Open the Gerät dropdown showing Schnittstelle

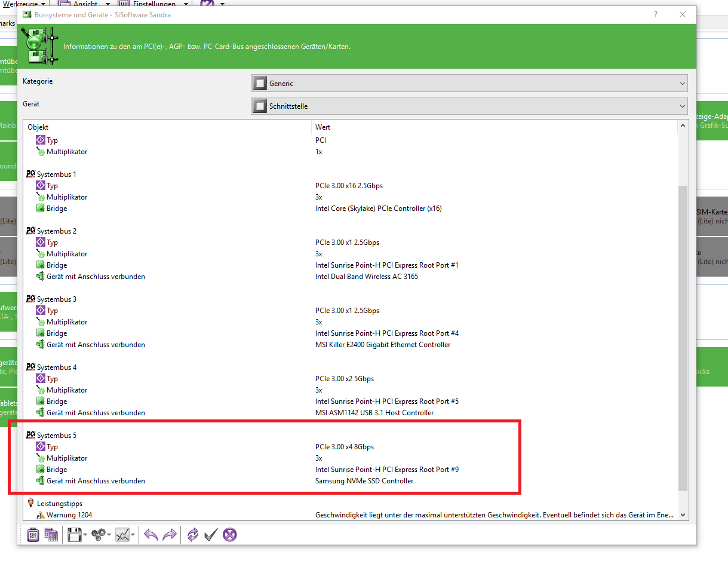469,106
